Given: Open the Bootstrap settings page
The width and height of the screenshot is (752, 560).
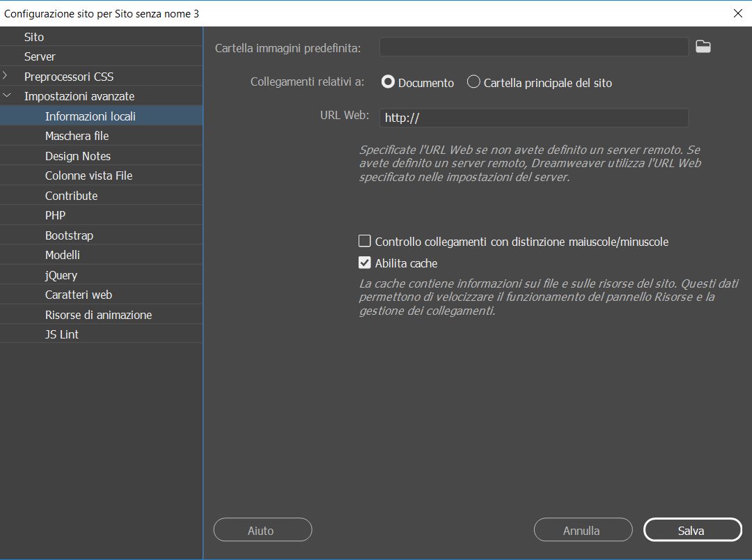Looking at the screenshot, I should pos(68,235).
